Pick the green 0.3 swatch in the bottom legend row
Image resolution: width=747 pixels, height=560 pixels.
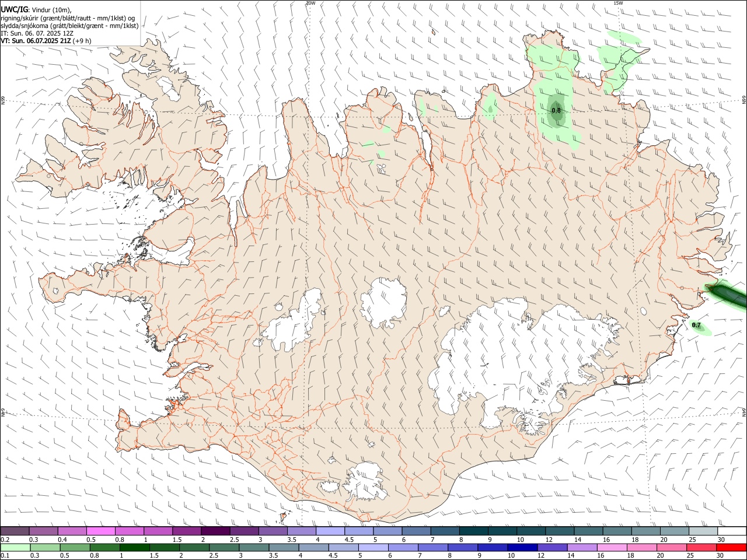tap(45, 547)
